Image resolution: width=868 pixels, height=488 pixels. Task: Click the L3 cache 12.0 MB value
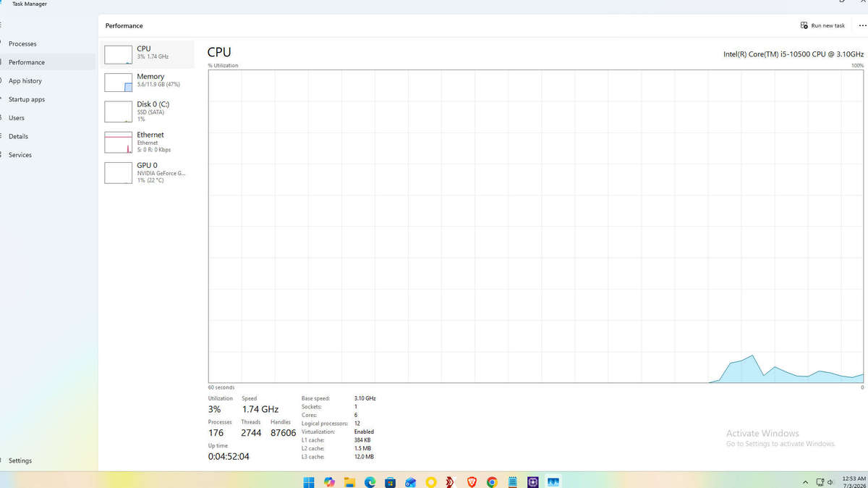(364, 457)
